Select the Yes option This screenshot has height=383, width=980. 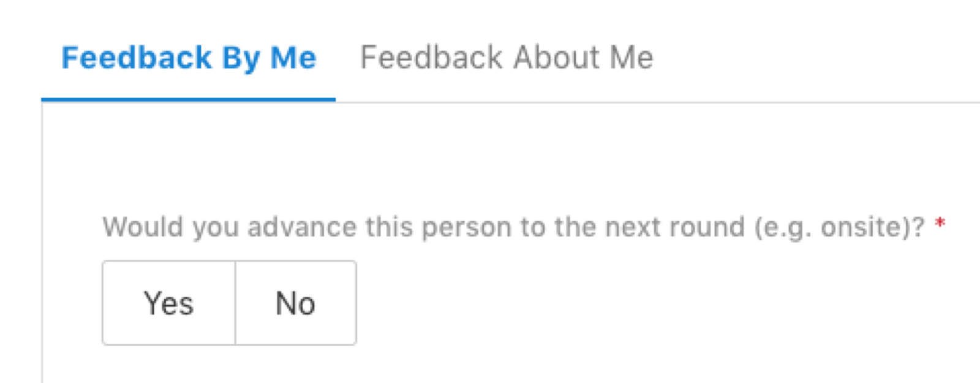169,303
